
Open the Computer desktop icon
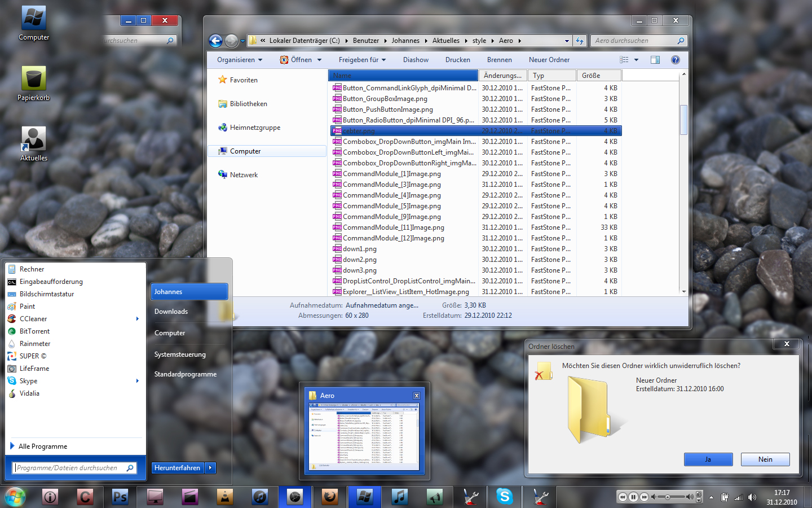coord(34,24)
